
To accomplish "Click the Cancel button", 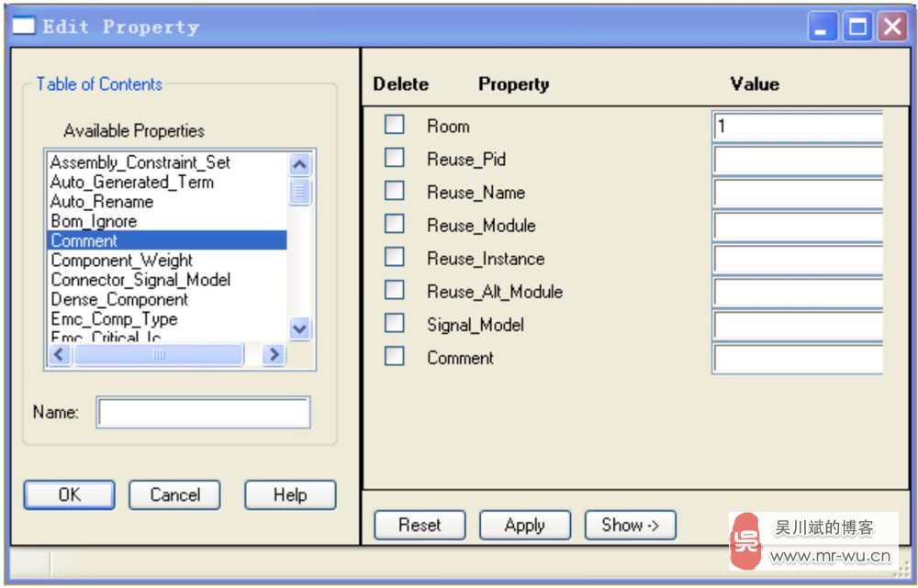I will click(174, 495).
